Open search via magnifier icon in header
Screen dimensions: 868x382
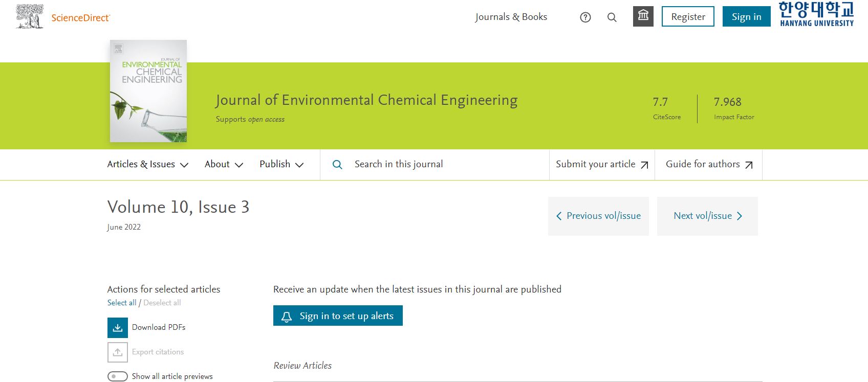click(612, 17)
